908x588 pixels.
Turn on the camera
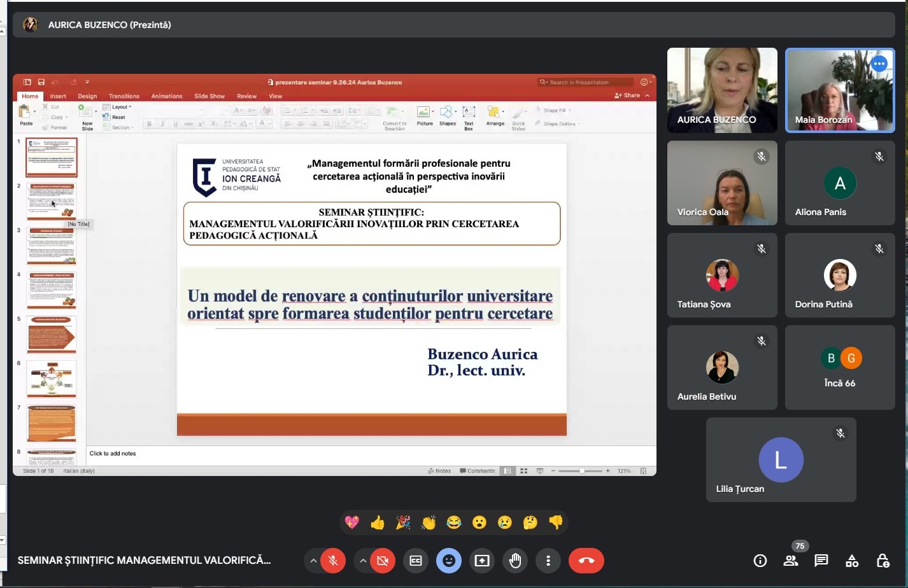click(383, 561)
